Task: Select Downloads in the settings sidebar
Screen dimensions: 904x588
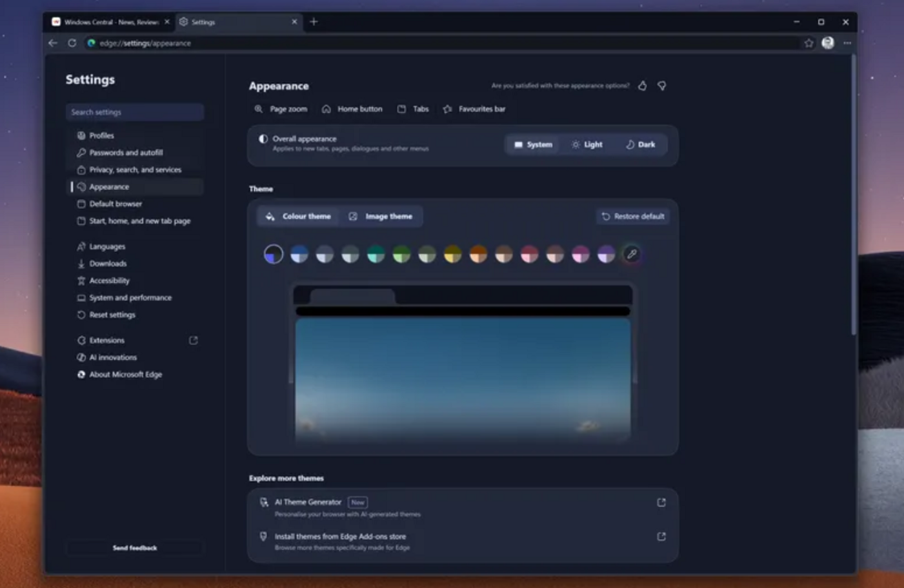Action: [108, 263]
